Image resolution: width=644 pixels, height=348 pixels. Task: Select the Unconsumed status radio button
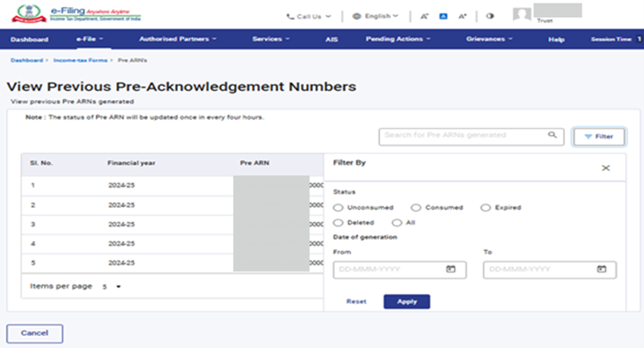(338, 207)
